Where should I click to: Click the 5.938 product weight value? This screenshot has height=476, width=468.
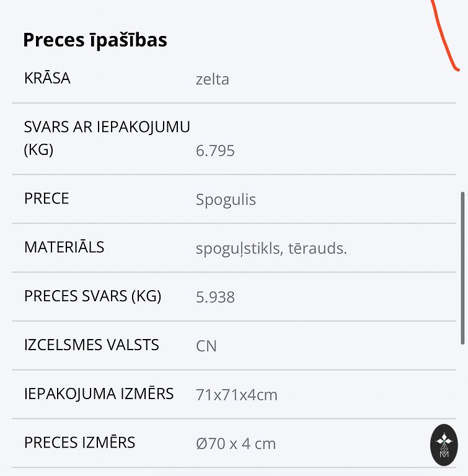tap(215, 297)
